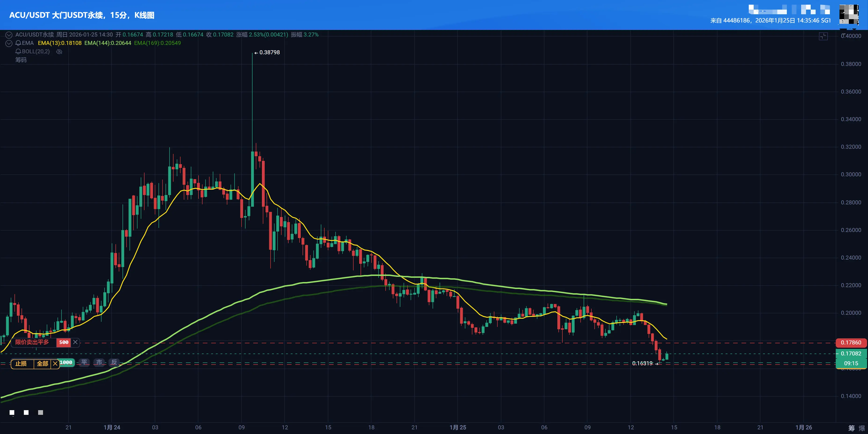Cancel the 限价卖出平多 limit order

76,342
